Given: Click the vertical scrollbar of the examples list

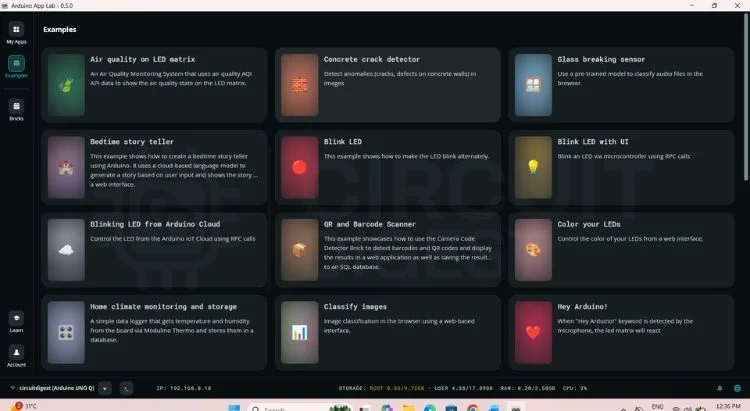Looking at the screenshot, I should (x=746, y=98).
